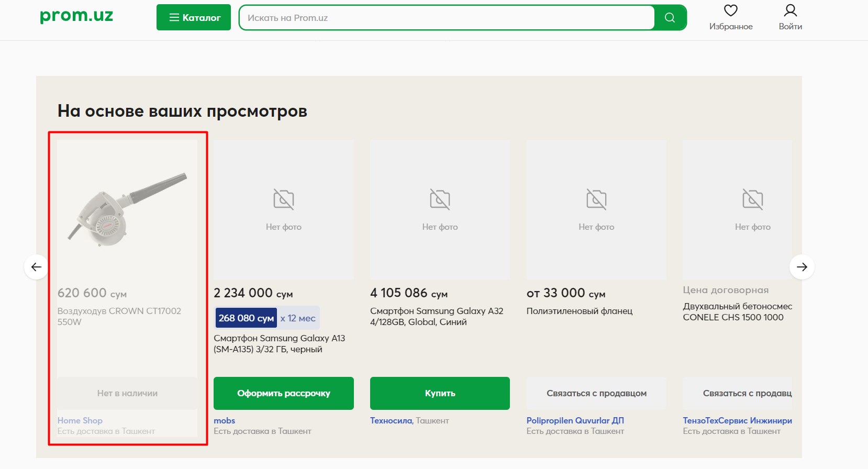
Task: Contact seller of CONELE бетоносмеситель
Action: click(x=737, y=393)
